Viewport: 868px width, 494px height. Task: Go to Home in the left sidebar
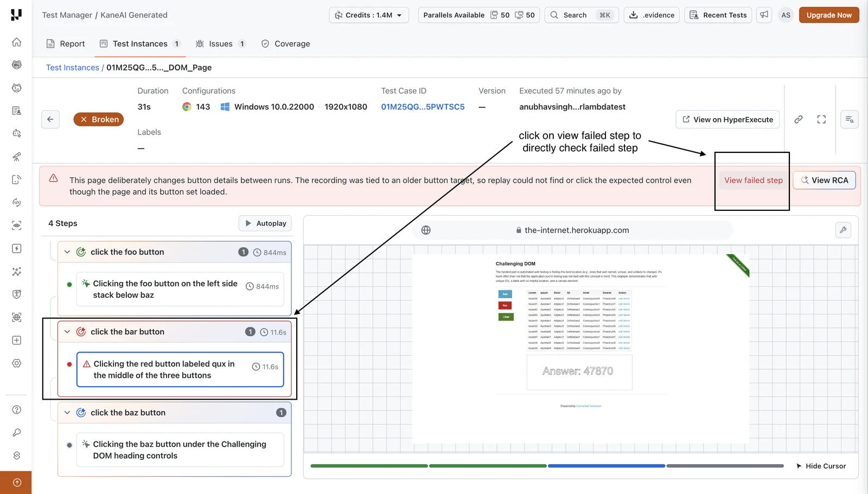tap(17, 42)
